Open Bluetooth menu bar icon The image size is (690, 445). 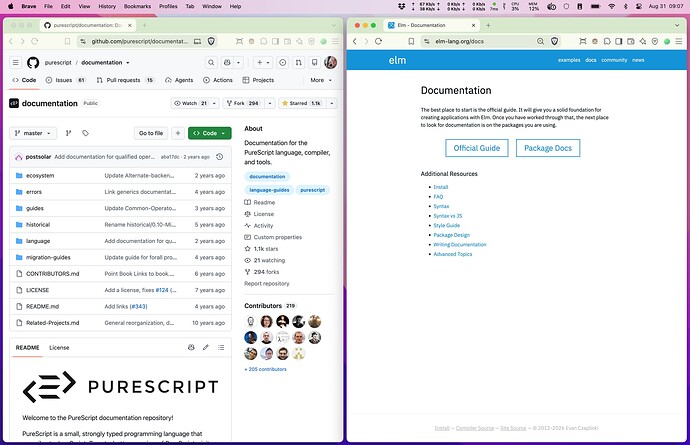(626, 6)
